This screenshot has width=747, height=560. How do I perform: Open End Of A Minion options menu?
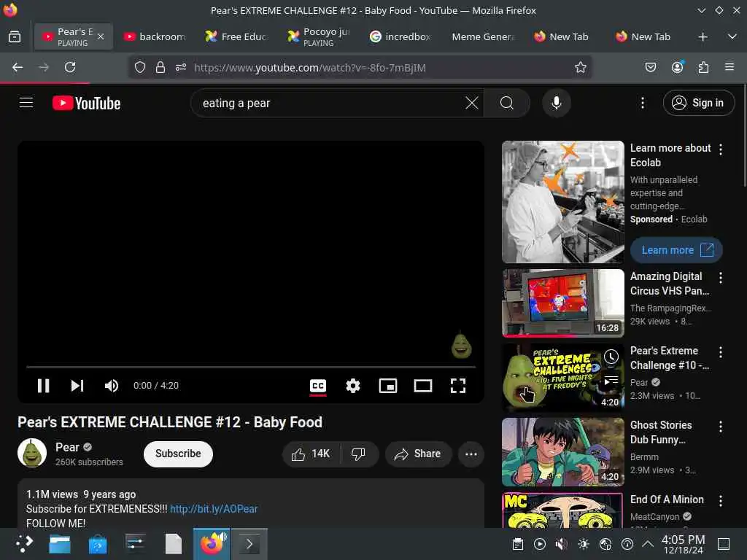tap(720, 500)
